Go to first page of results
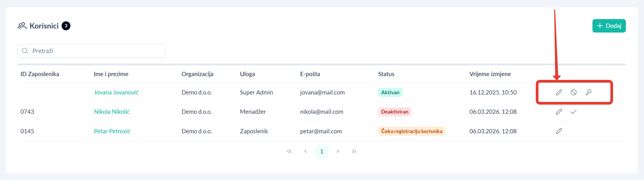This screenshot has width=644, height=180. pos(289,151)
